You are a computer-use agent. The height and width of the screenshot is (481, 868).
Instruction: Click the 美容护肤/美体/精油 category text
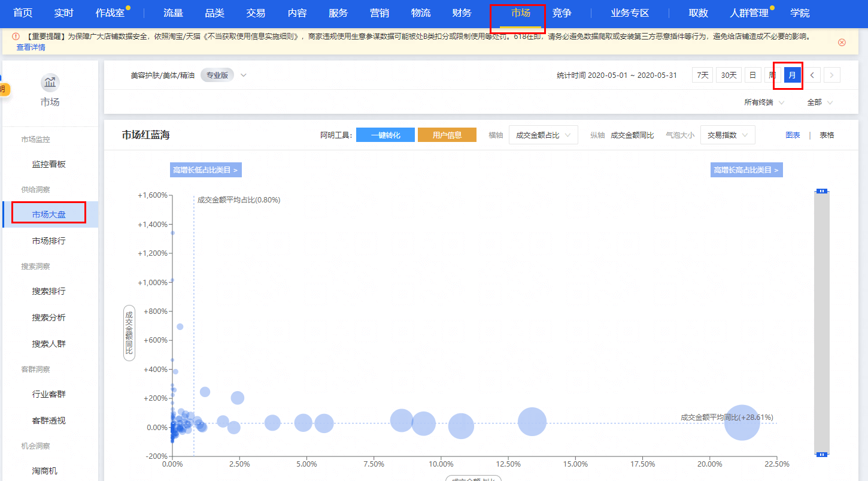[x=163, y=75]
